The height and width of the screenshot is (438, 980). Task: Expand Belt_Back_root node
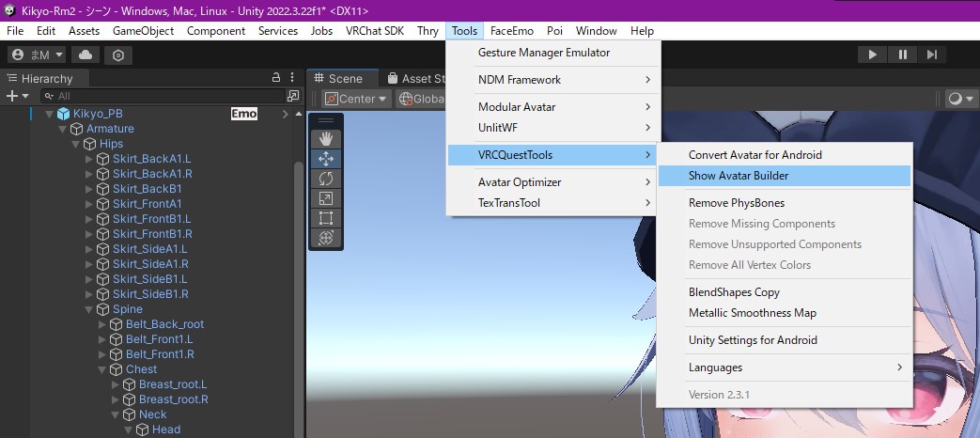point(101,324)
